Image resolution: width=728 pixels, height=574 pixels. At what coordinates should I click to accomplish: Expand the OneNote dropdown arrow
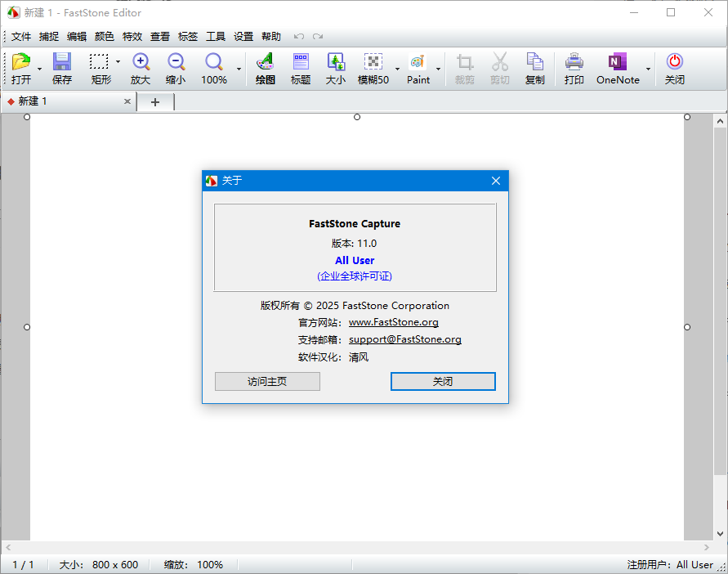(648, 70)
